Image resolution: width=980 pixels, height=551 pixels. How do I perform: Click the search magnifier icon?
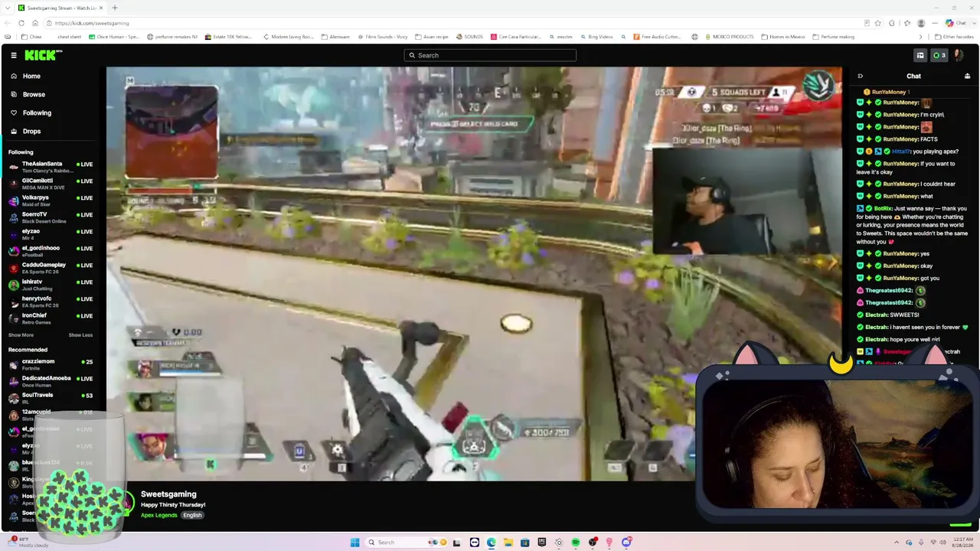click(412, 55)
